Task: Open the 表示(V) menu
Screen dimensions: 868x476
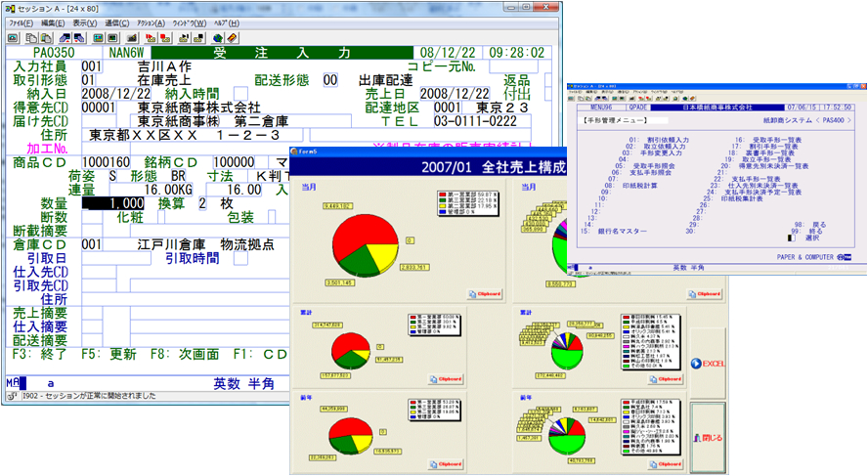Action: [x=85, y=23]
